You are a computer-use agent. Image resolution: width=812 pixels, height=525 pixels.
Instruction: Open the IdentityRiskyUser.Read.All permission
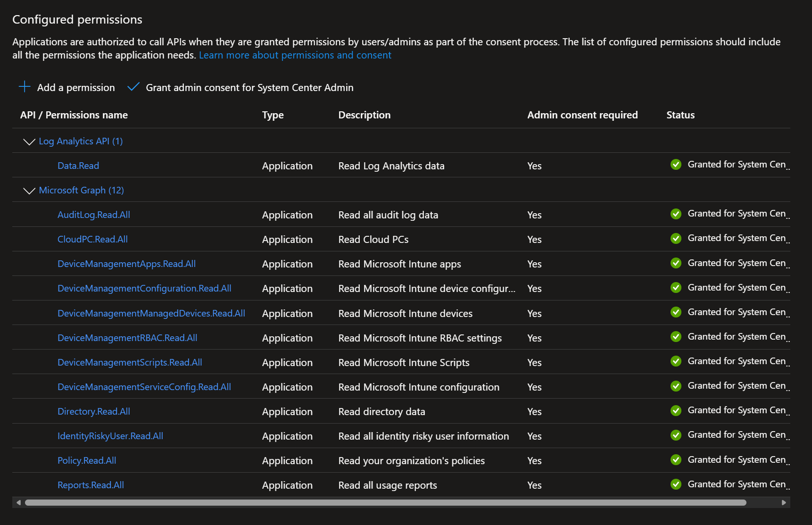pos(110,436)
